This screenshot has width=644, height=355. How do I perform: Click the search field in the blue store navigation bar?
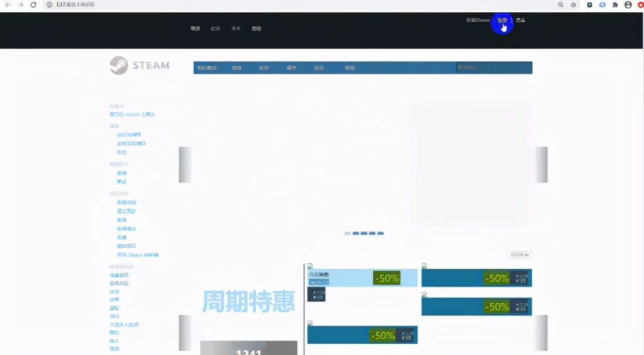pyautogui.click(x=494, y=67)
